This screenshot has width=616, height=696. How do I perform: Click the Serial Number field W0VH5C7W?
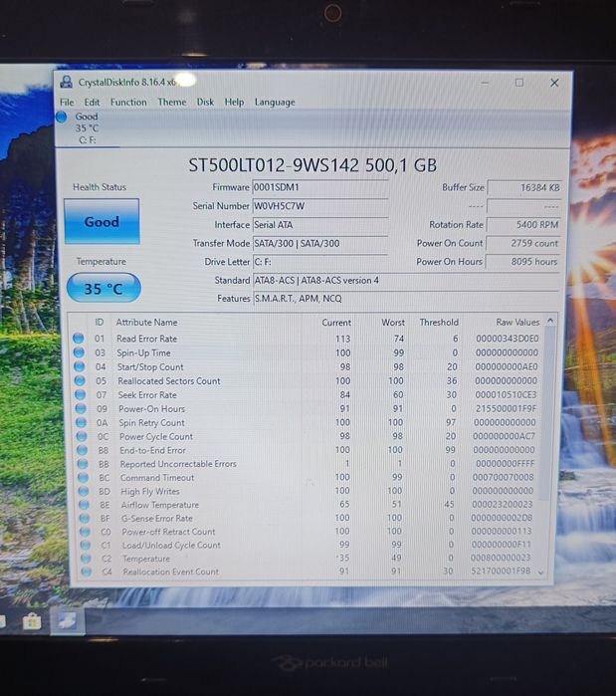[x=320, y=206]
